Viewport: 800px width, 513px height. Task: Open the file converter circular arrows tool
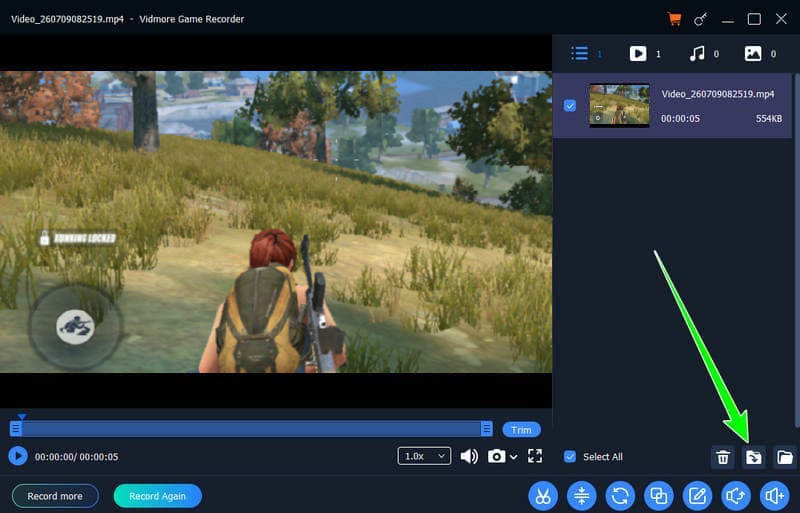point(620,496)
